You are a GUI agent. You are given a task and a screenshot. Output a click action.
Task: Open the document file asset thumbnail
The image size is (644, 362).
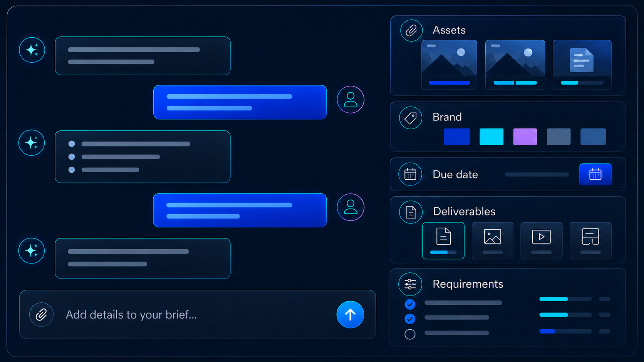click(582, 65)
